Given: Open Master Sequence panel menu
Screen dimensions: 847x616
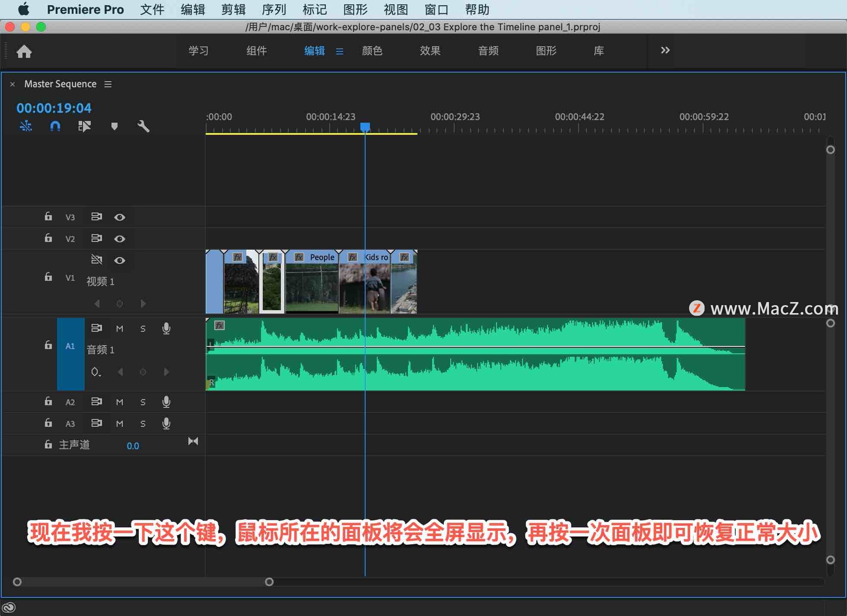Looking at the screenshot, I should pos(108,84).
